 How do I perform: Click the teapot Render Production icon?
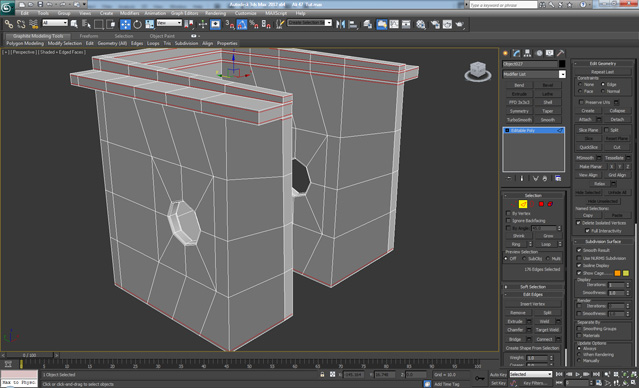point(460,24)
